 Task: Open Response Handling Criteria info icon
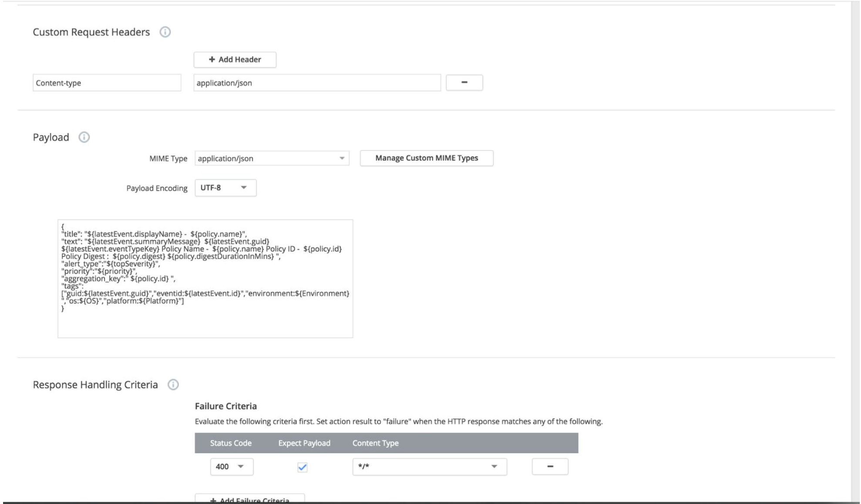[173, 385]
